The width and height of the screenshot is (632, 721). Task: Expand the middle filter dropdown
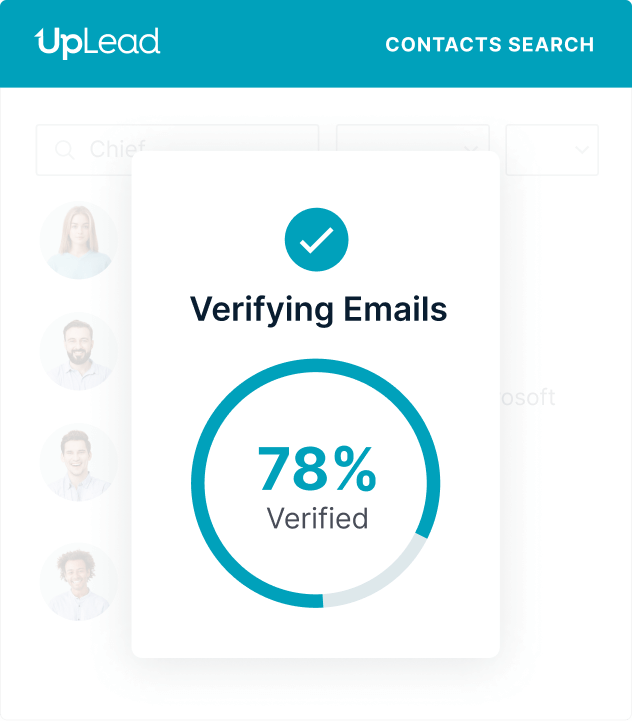point(472,150)
